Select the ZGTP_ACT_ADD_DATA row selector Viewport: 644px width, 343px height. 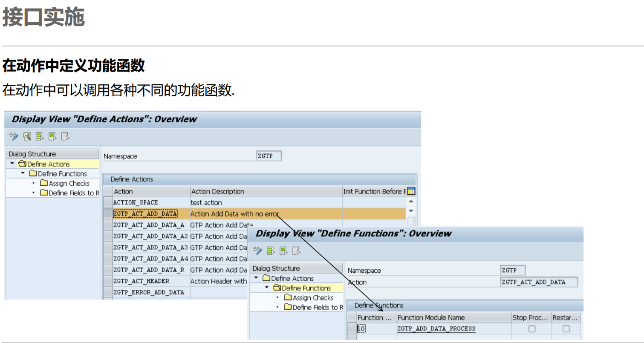coord(108,213)
